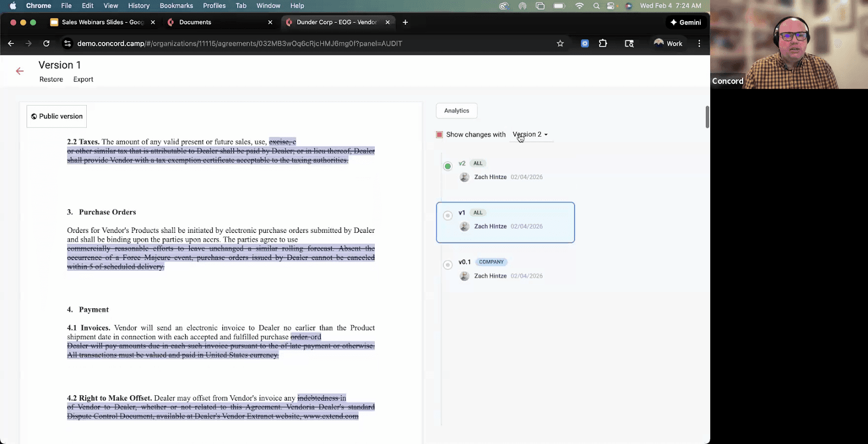Click the globe icon on Public version
The image size is (868, 444).
point(34,116)
